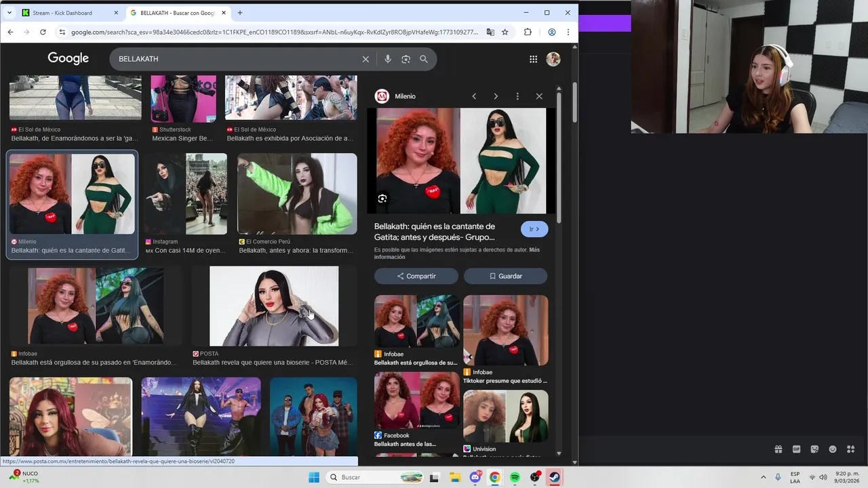Click the Lens icon on the preview image
The image size is (868, 488).
click(382, 199)
